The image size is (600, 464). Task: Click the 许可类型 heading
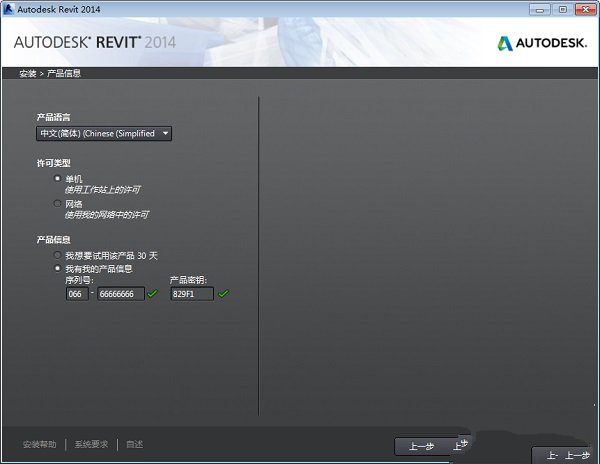(53, 163)
